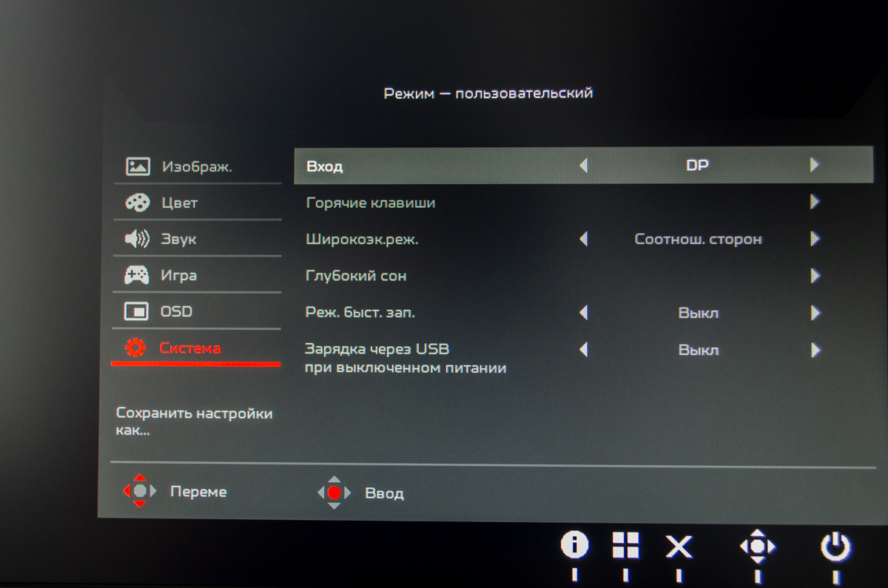Open the Цвет menu section
Viewport: 888px width, 588px height.
click(197, 203)
